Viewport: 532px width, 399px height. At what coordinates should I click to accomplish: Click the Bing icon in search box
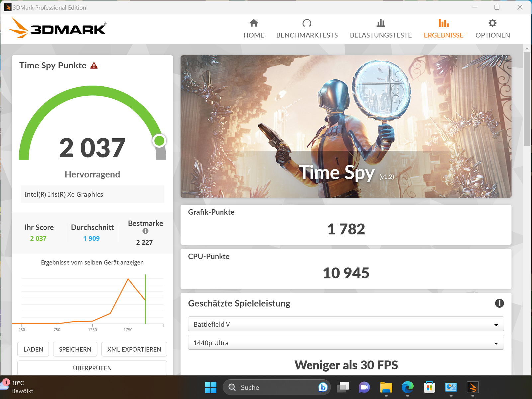tap(323, 387)
